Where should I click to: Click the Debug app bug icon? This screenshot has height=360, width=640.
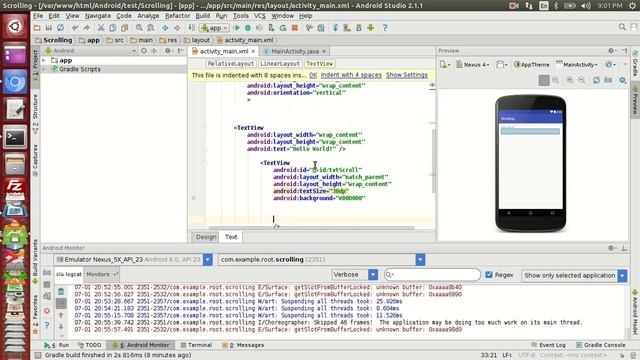(248, 28)
